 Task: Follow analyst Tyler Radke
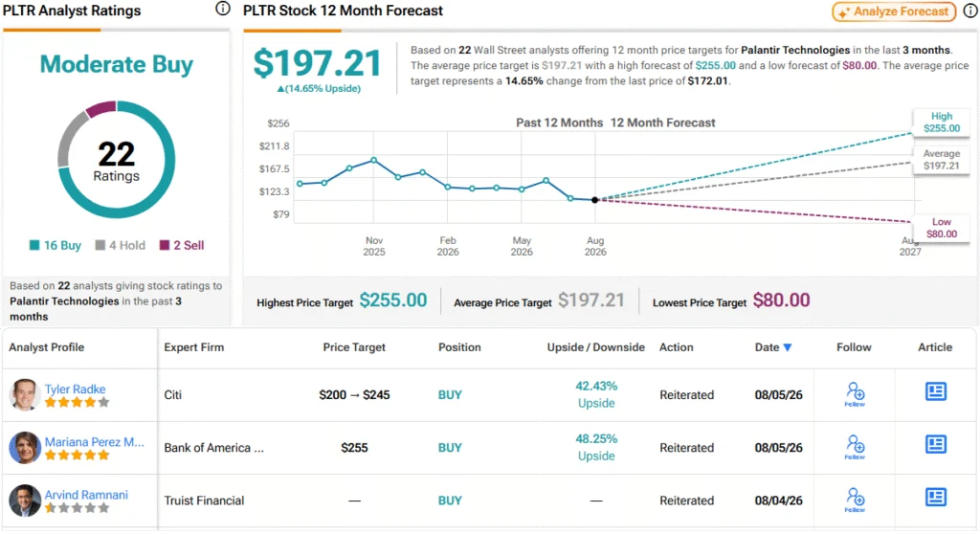[x=855, y=394]
